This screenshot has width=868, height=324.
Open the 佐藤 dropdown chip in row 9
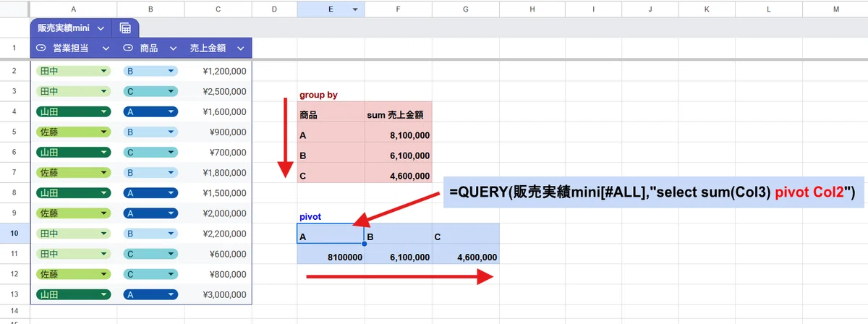point(73,213)
